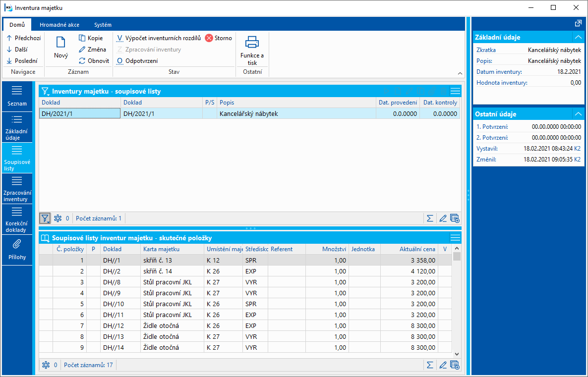
Task: Open the Systém ribbon tab
Action: pos(103,25)
